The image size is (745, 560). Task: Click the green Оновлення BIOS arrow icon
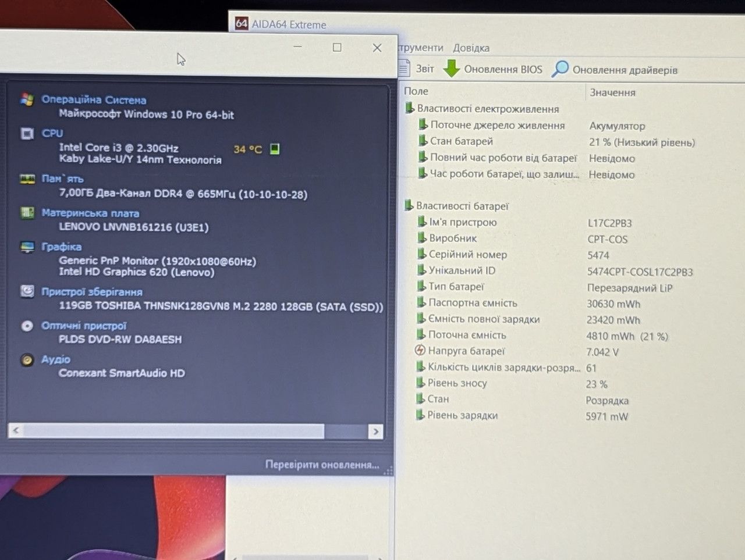451,68
